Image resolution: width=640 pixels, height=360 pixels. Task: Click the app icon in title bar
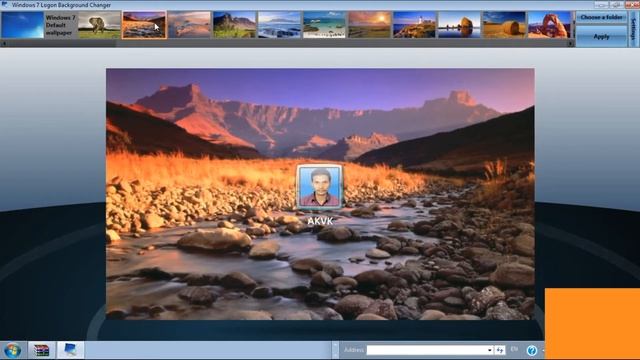4,5
